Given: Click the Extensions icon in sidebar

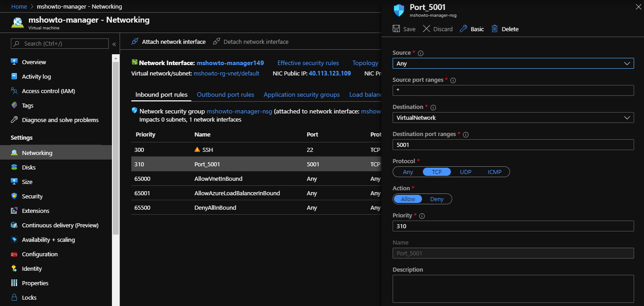Looking at the screenshot, I should pyautogui.click(x=14, y=211).
